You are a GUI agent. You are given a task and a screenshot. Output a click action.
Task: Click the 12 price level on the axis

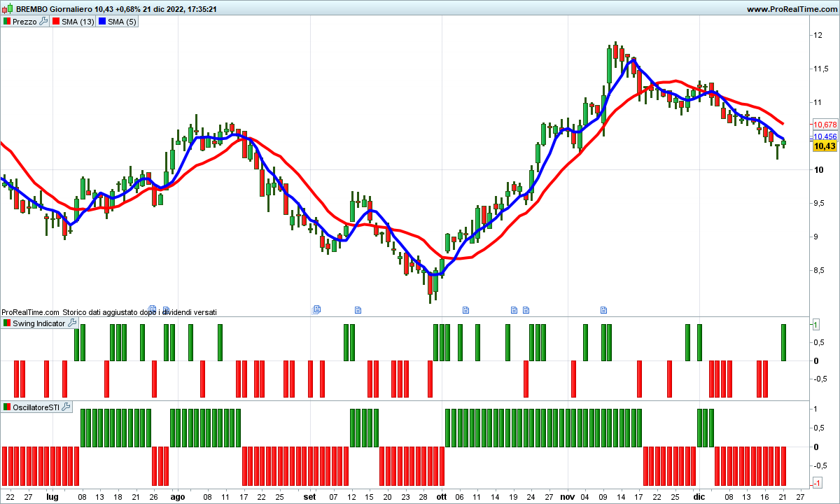818,35
